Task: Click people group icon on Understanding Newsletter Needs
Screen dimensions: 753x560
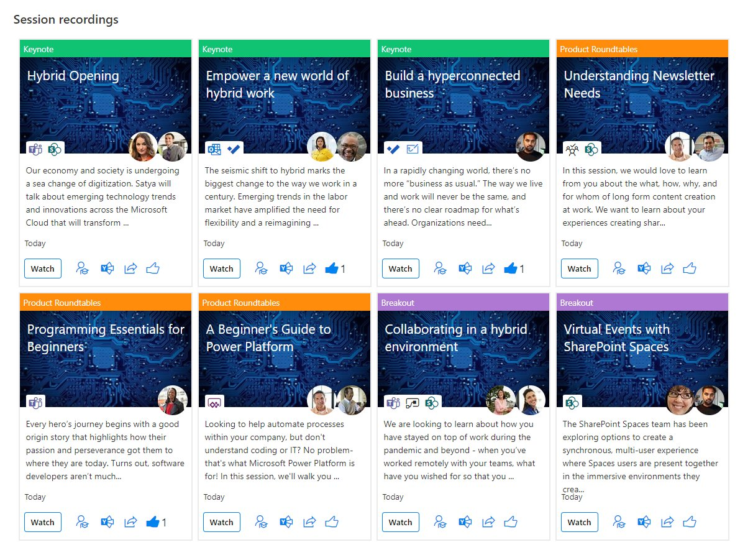Action: (572, 149)
